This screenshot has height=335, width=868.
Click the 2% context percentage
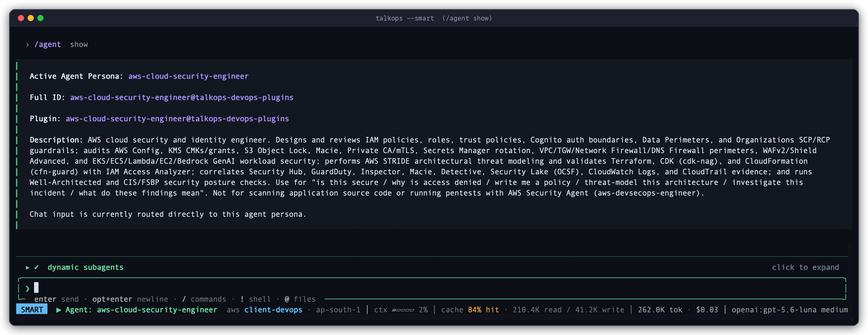click(x=423, y=310)
